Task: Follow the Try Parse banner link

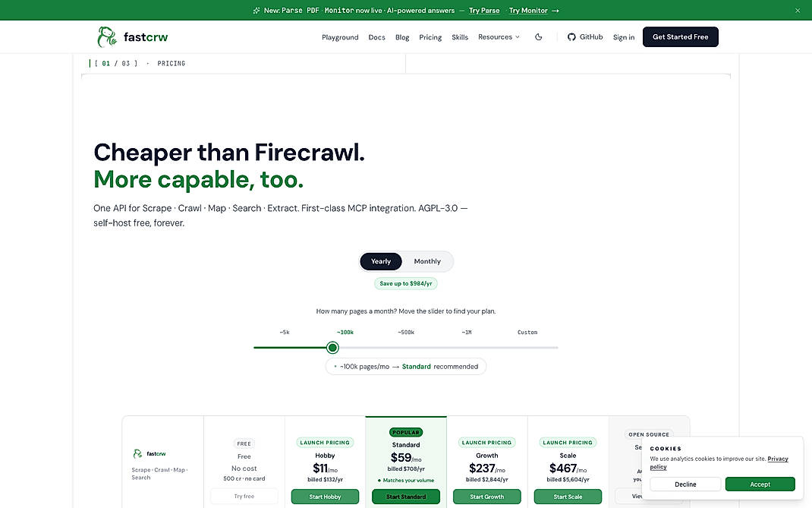Action: pos(484,11)
